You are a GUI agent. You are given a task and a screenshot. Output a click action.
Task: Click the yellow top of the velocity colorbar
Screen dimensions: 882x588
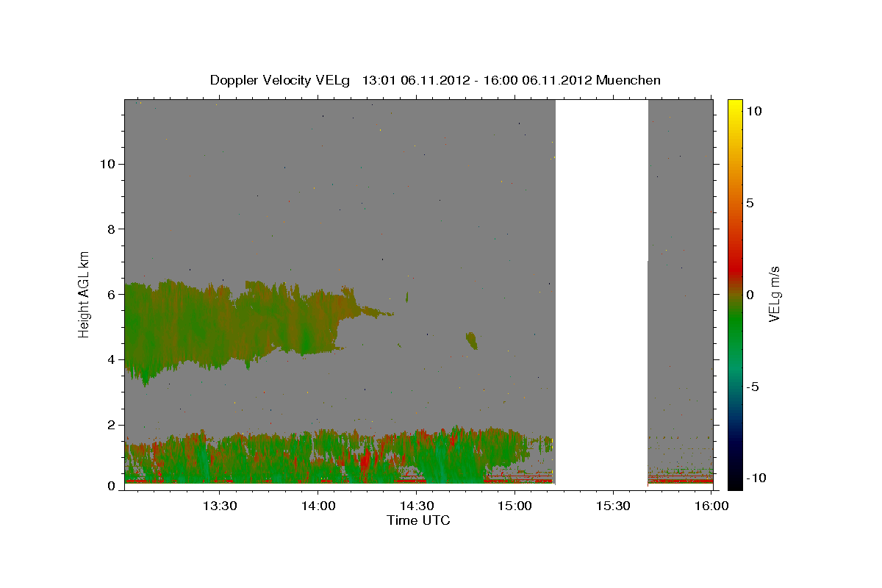pyautogui.click(x=734, y=105)
